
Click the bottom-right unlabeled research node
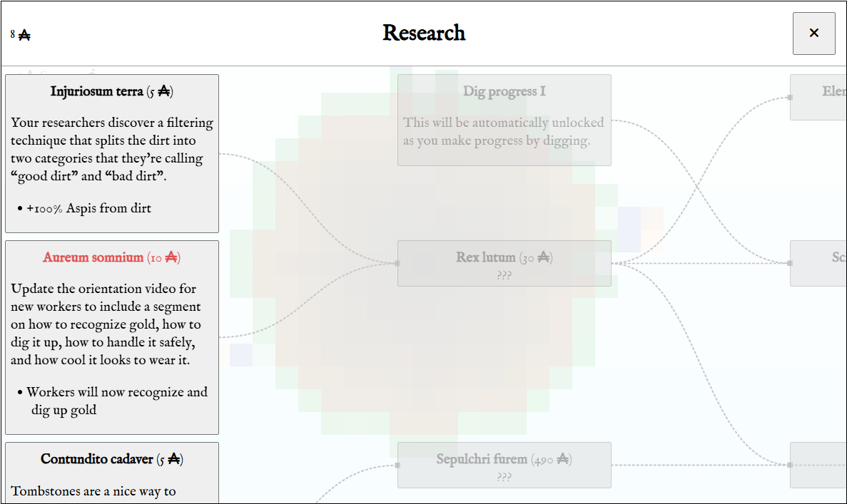tap(818, 465)
